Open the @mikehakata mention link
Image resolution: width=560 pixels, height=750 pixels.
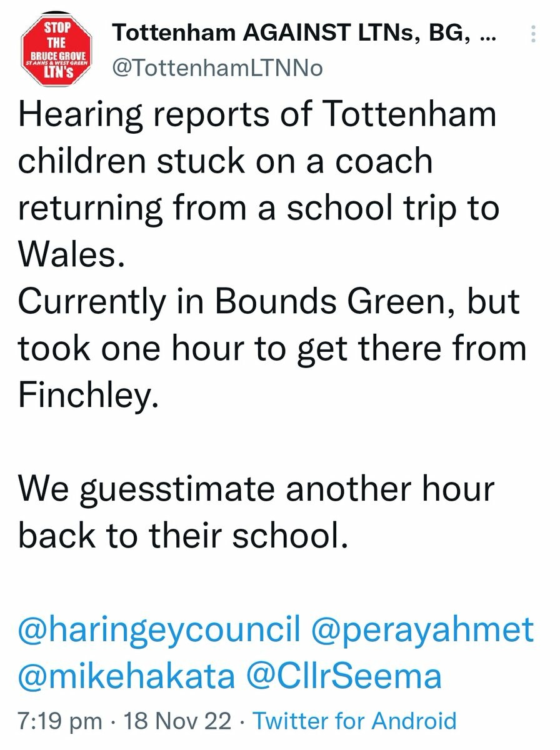(128, 676)
